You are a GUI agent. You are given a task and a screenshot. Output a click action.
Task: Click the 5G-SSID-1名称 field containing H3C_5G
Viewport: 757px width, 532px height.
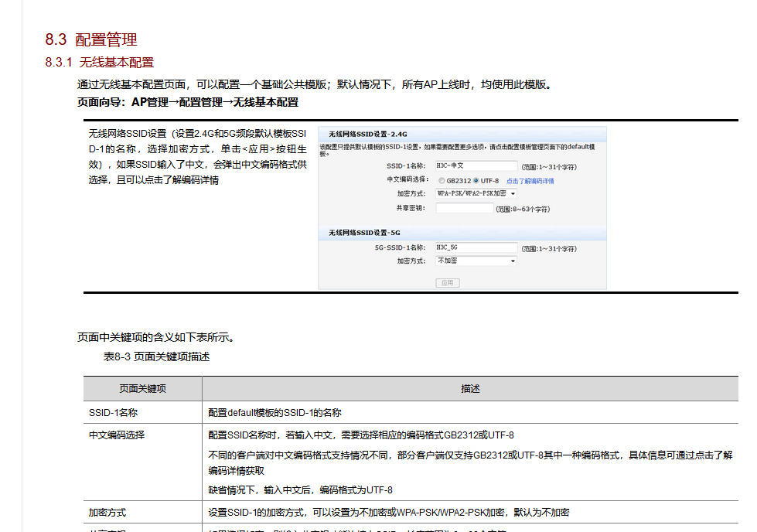[x=476, y=247]
